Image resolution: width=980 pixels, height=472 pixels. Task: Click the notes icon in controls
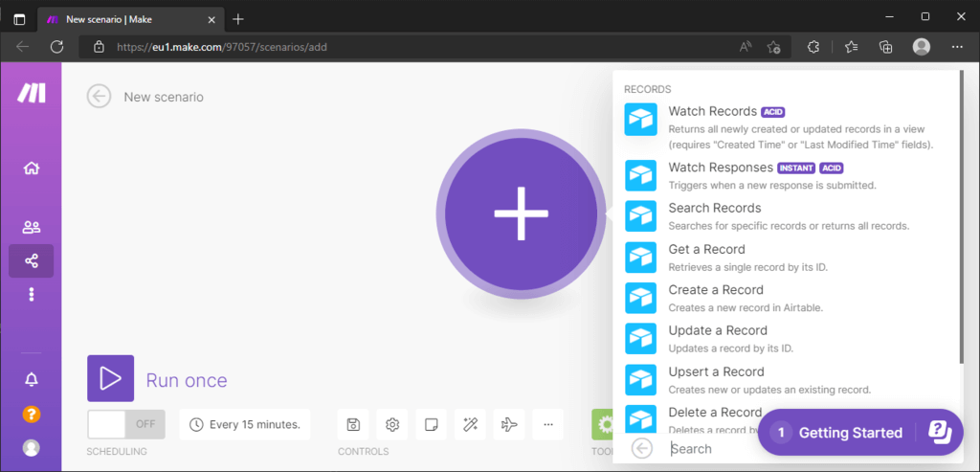point(431,425)
